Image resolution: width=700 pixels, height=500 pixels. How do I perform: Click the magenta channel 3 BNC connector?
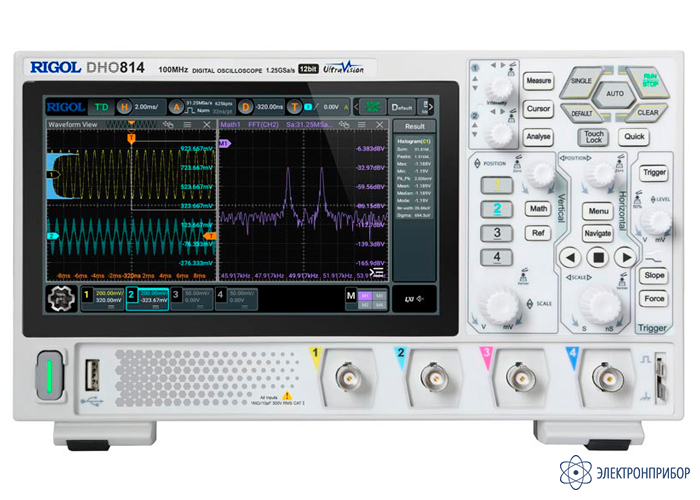point(521,378)
